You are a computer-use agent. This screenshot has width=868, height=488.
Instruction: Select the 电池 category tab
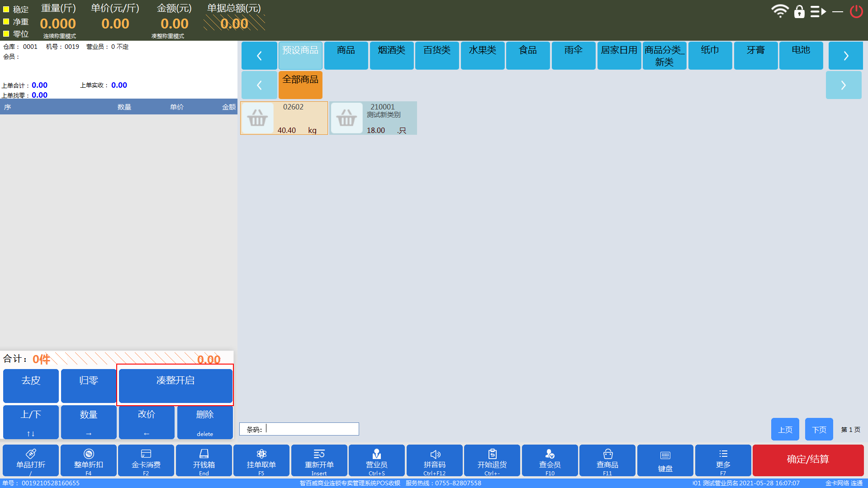tap(801, 56)
